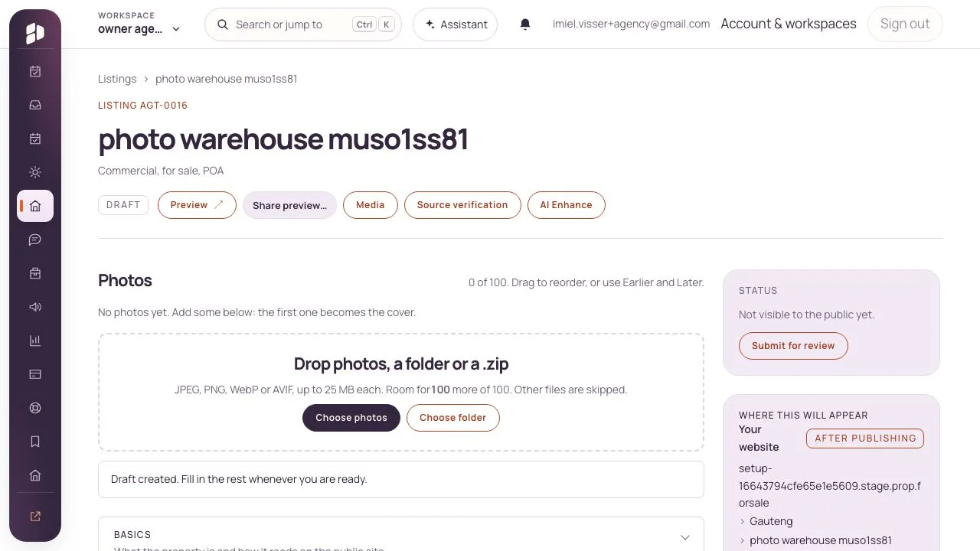
Task: Click the Choose folder button
Action: click(452, 418)
